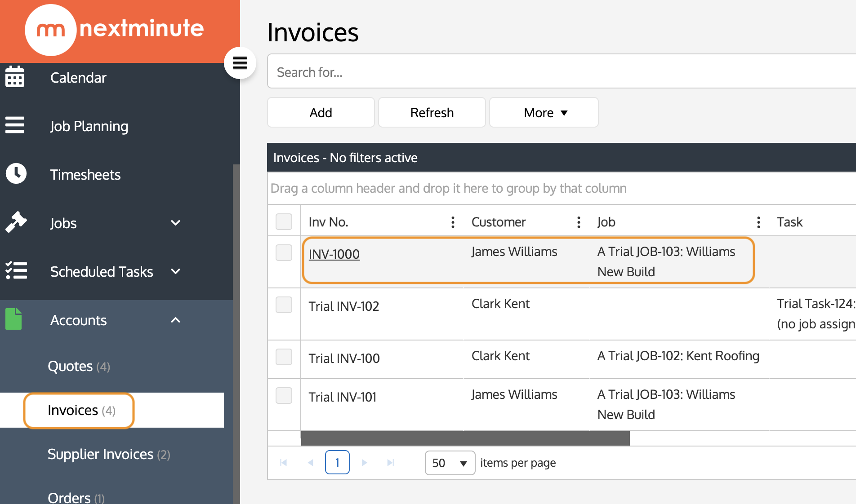
Task: Go to next page arrow
Action: coord(364,463)
